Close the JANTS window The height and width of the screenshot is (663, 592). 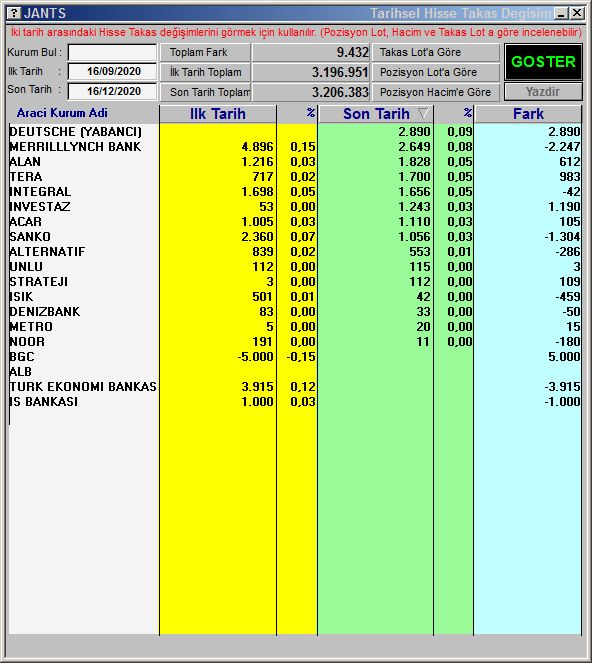(577, 14)
